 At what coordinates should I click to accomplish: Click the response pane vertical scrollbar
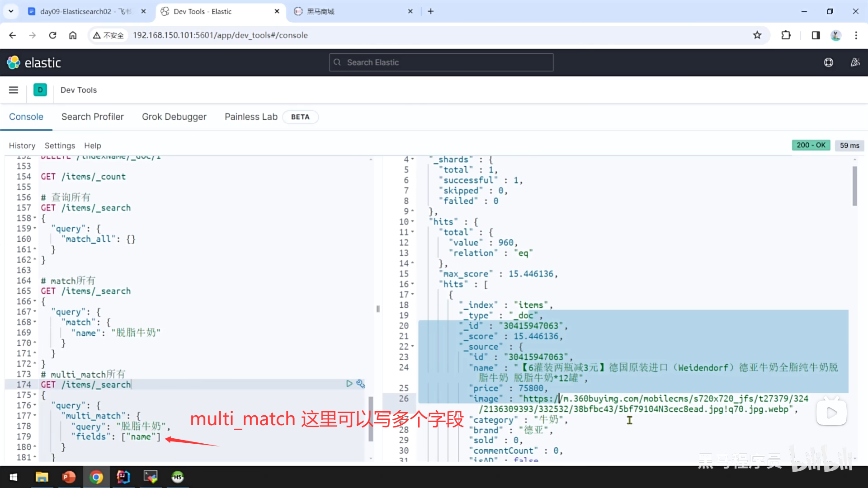coord(854,186)
